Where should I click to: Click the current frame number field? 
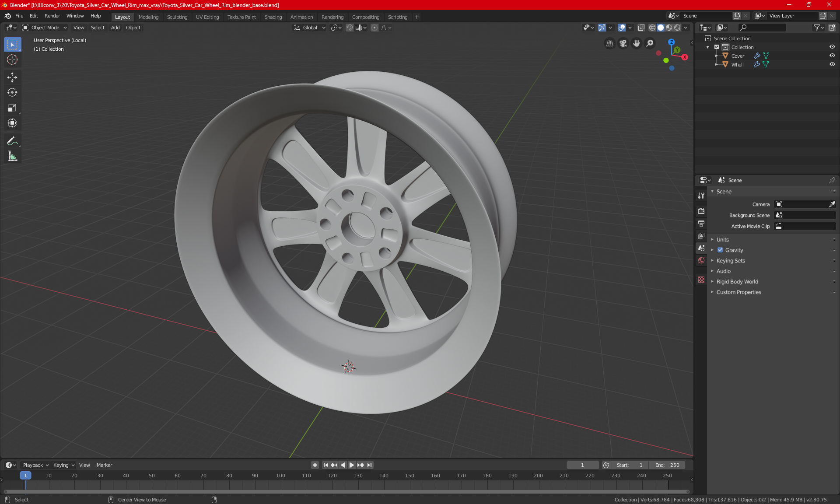(x=582, y=465)
